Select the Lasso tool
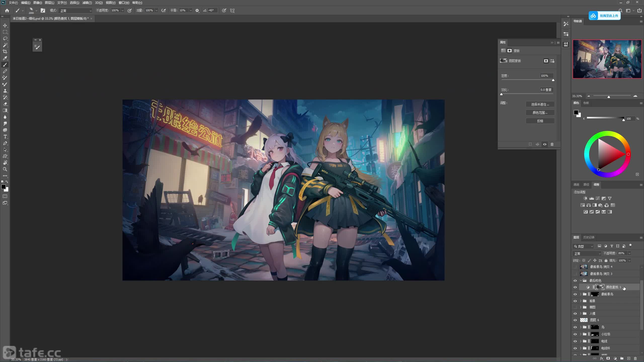The height and width of the screenshot is (362, 644). pos(5,38)
